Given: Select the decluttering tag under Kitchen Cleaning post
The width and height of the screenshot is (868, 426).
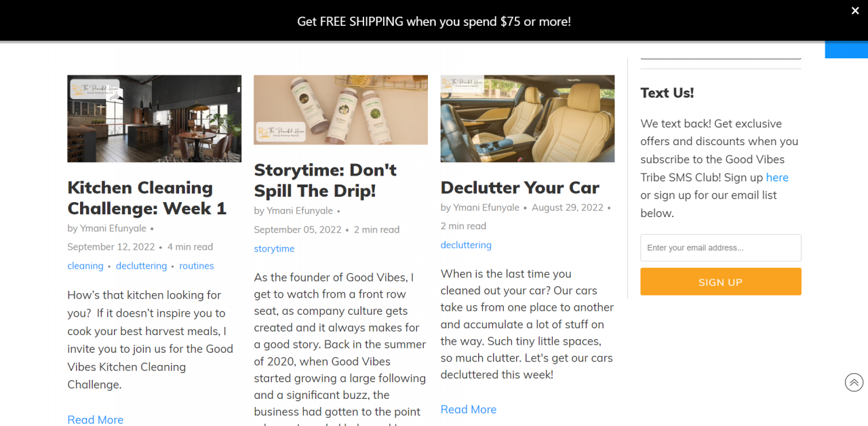Looking at the screenshot, I should [x=141, y=266].
